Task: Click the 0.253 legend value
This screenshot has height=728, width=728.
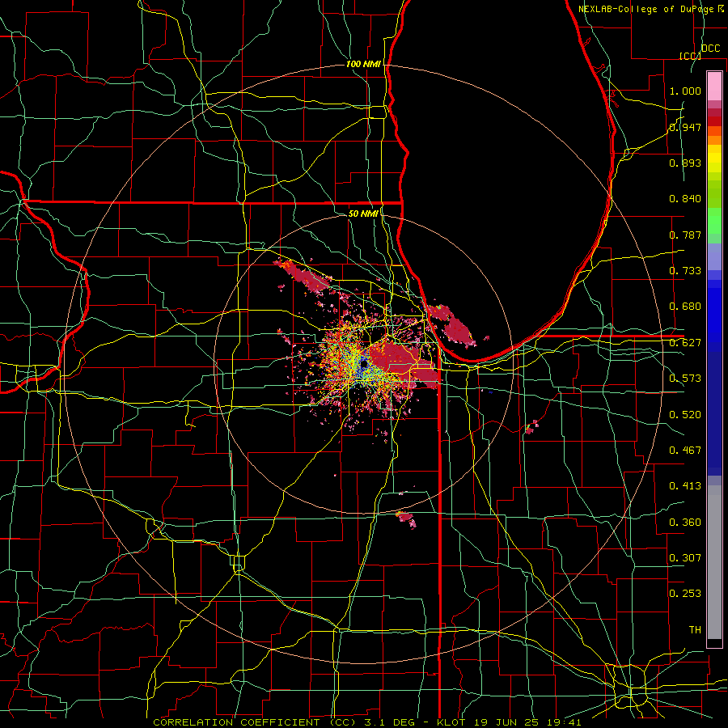Action: tap(685, 594)
